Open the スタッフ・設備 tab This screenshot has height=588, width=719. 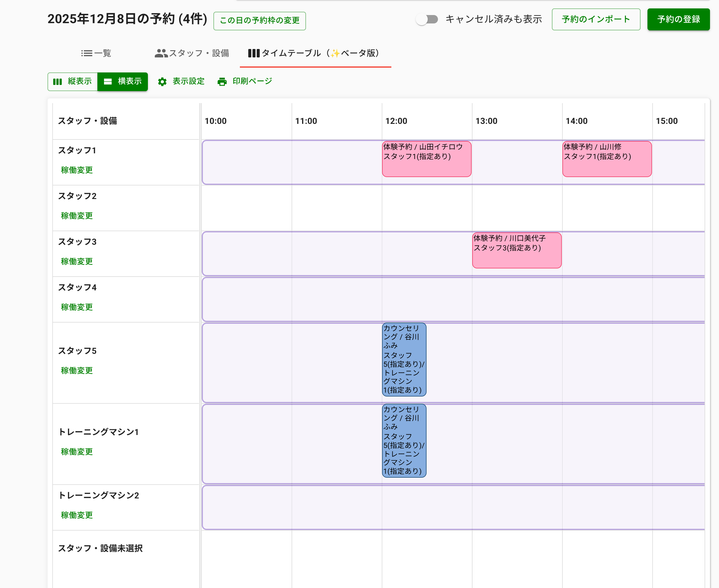192,53
